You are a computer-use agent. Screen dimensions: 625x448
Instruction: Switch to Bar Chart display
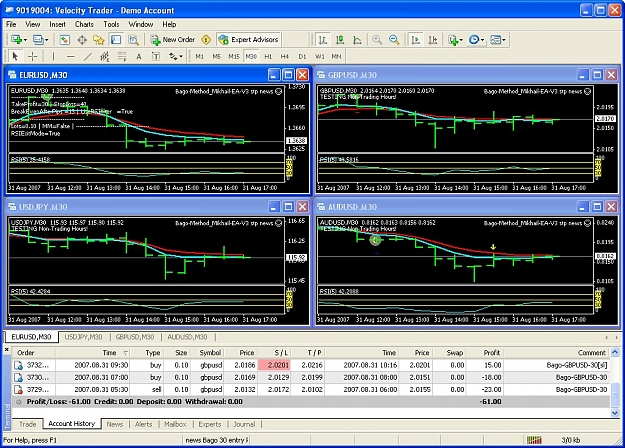(x=323, y=39)
